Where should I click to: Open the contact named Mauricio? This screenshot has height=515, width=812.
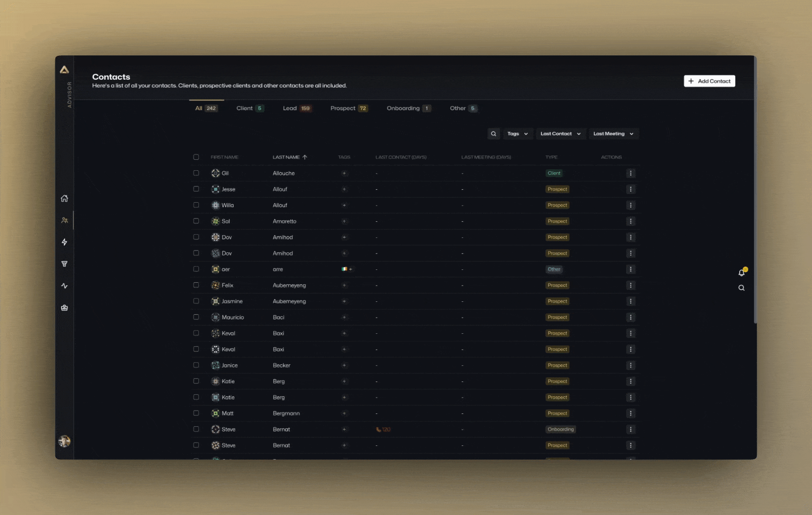coord(233,318)
